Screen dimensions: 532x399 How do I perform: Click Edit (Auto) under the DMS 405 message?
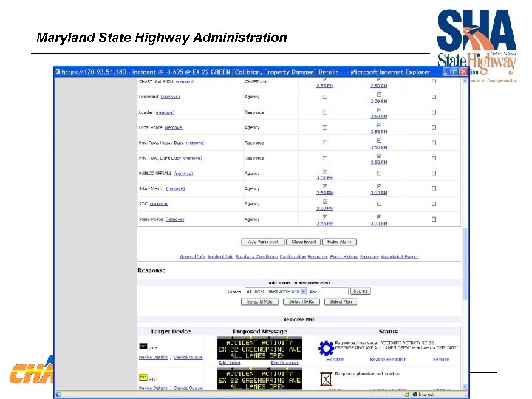230,363
